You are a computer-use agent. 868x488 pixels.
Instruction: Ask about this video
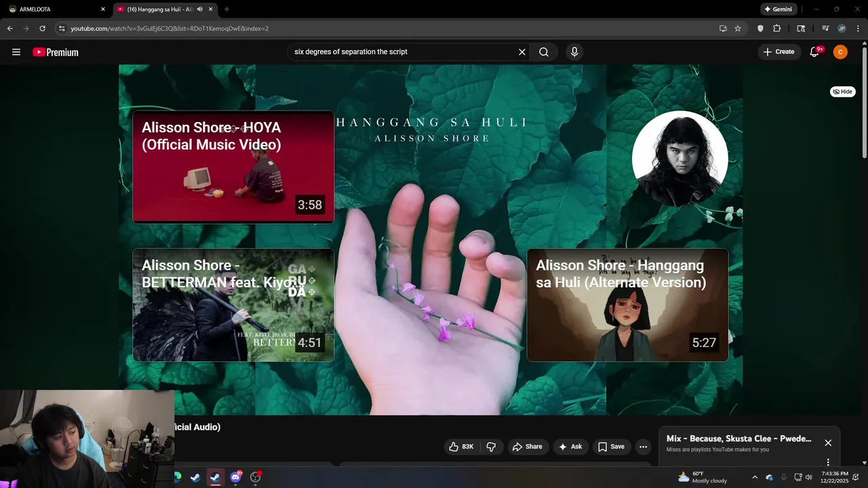(570, 447)
